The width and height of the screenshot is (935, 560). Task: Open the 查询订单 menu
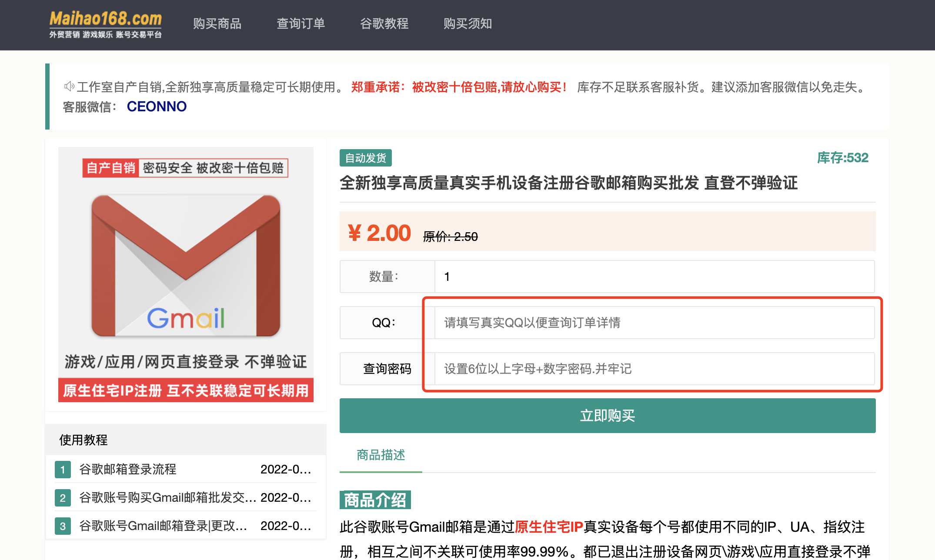coord(301,24)
